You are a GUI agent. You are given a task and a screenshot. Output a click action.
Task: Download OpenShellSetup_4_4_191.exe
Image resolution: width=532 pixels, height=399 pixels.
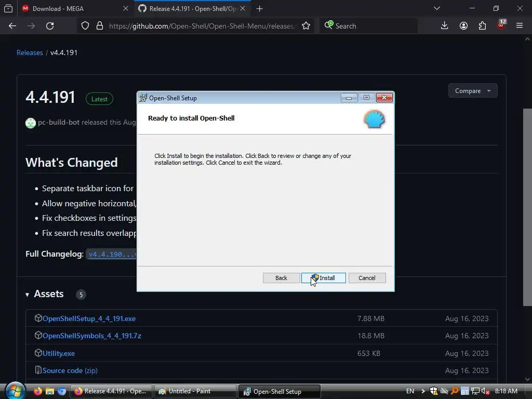click(89, 318)
